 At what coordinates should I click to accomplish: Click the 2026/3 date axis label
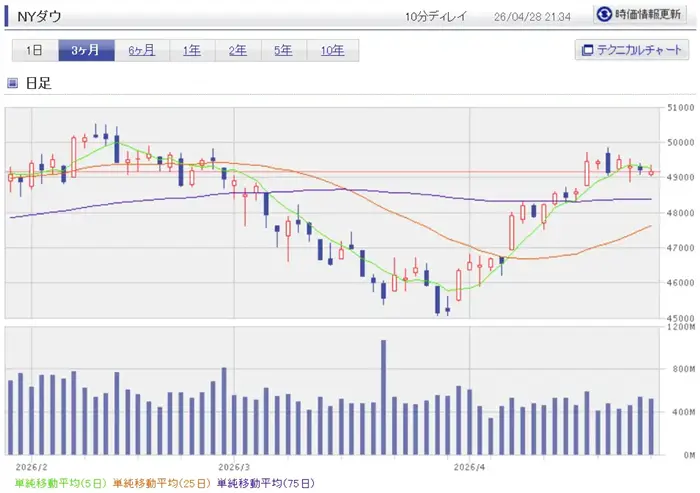[x=232, y=466]
